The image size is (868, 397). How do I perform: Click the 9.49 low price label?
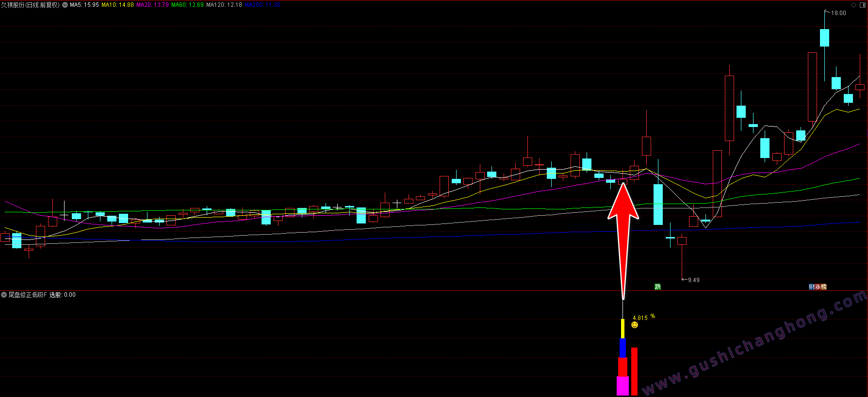coord(694,280)
